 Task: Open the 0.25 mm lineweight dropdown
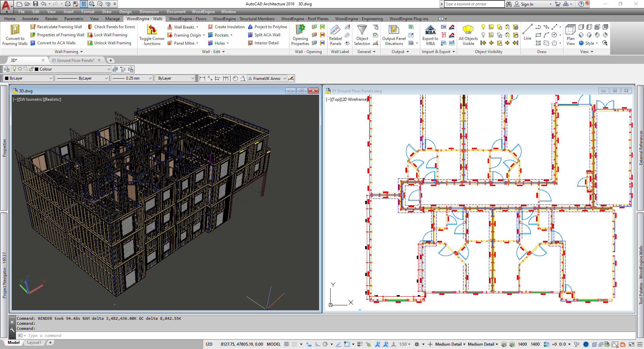point(132,78)
